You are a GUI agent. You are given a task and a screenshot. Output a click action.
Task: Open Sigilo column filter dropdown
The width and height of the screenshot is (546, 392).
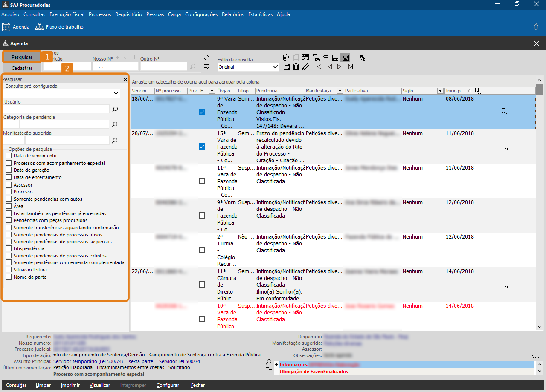[441, 91]
